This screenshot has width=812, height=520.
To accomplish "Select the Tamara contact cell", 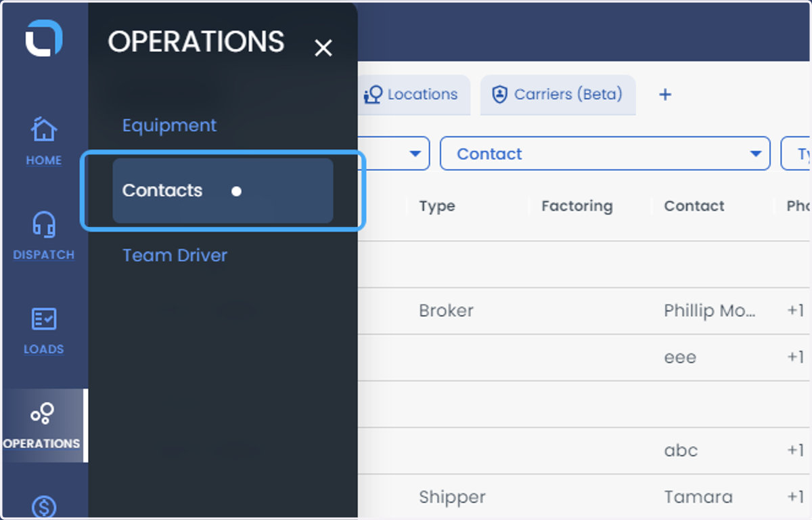I will point(698,497).
